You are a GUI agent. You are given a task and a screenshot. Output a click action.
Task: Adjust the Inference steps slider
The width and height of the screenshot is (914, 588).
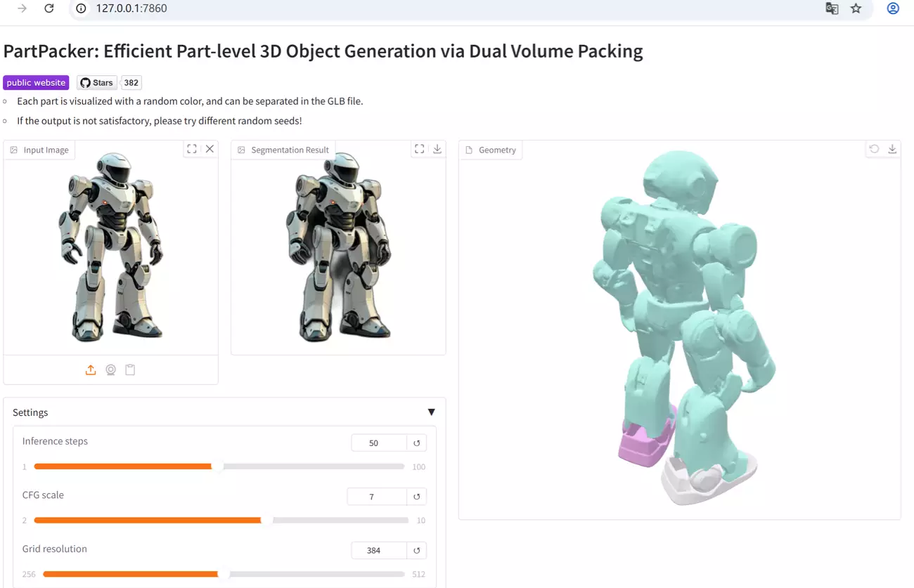[x=219, y=466]
